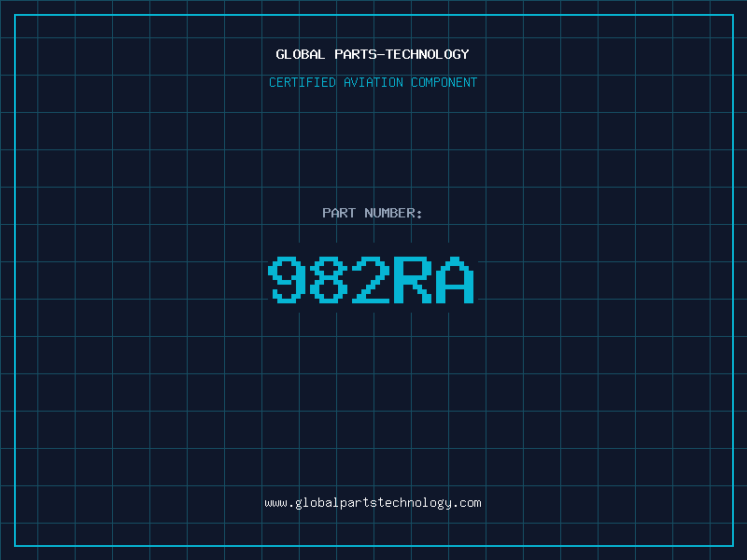Click the top-right corner of the cyan border
Screen dimensions: 747x560
(732, 15)
